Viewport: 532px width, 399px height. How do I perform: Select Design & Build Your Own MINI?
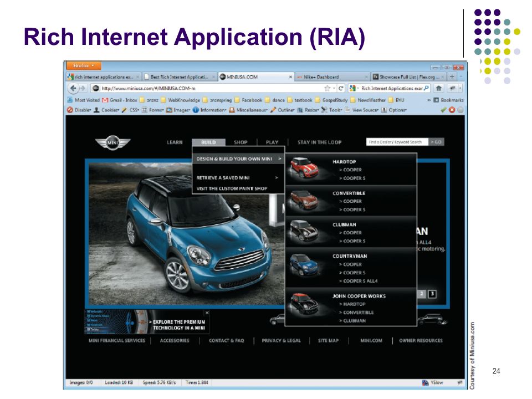coord(238,159)
